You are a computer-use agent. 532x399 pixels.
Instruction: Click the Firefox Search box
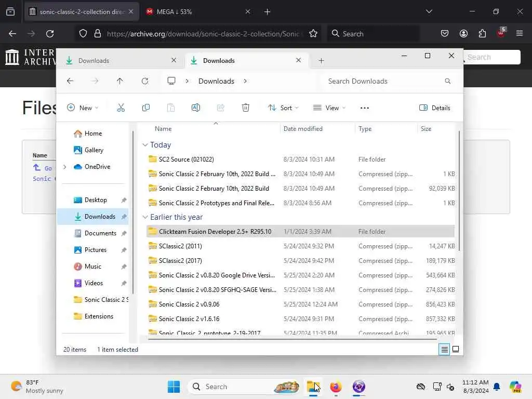(373, 34)
